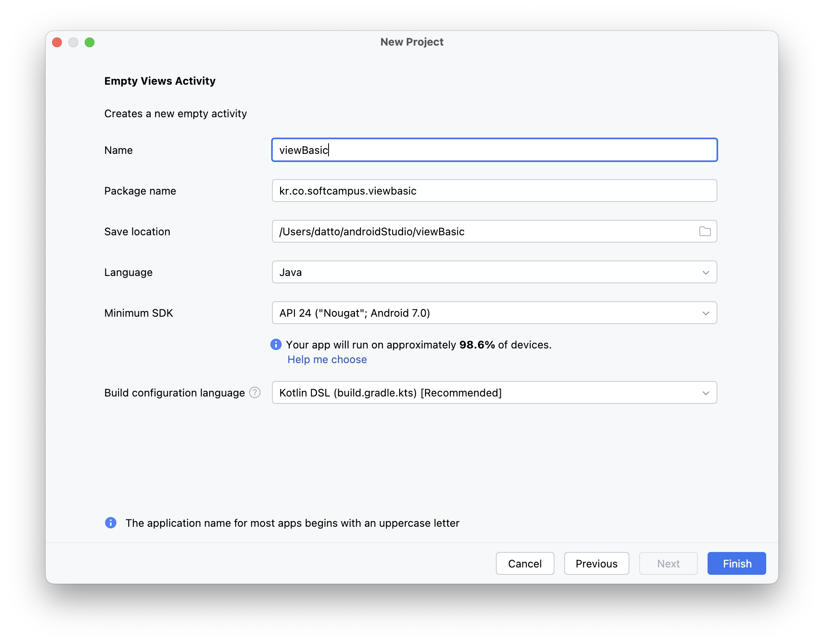Open the Help me choose link

[327, 359]
